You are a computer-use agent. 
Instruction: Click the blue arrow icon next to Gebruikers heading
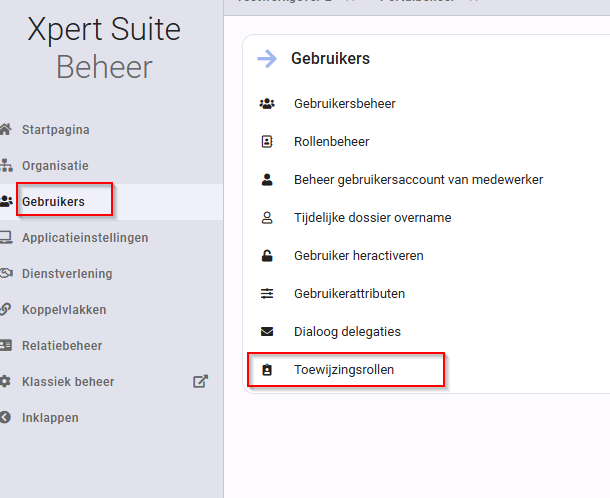coord(267,59)
